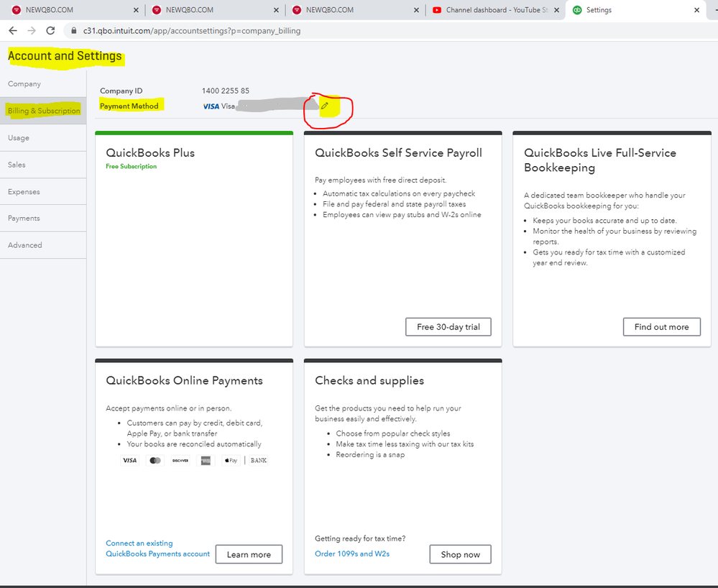Click Shop now for Checks and supplies
Image resolution: width=718 pixels, height=588 pixels.
460,554
